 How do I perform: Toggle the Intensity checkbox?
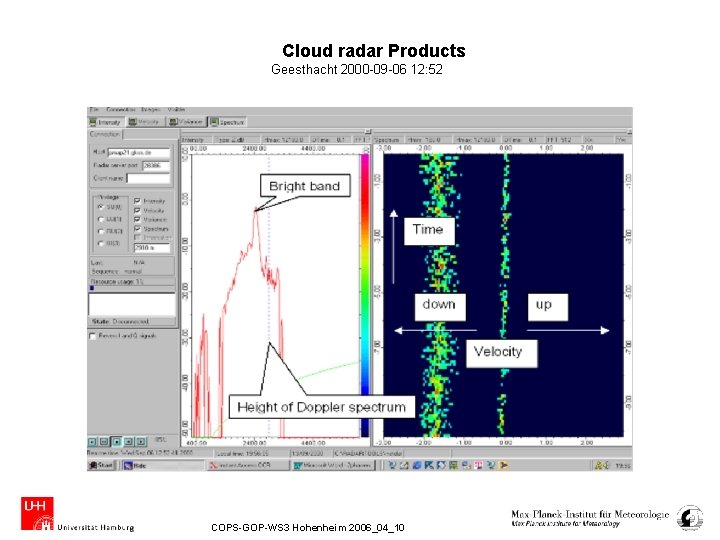pos(137,201)
